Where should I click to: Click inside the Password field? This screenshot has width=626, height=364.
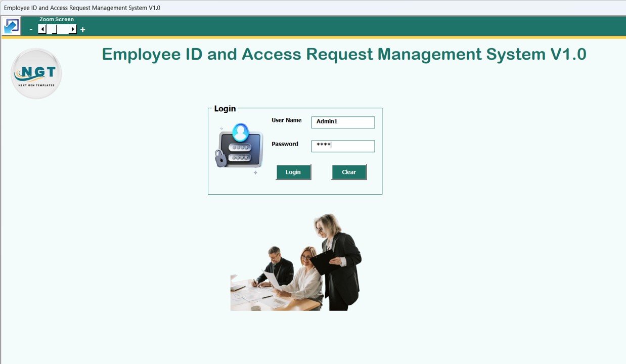(343, 146)
